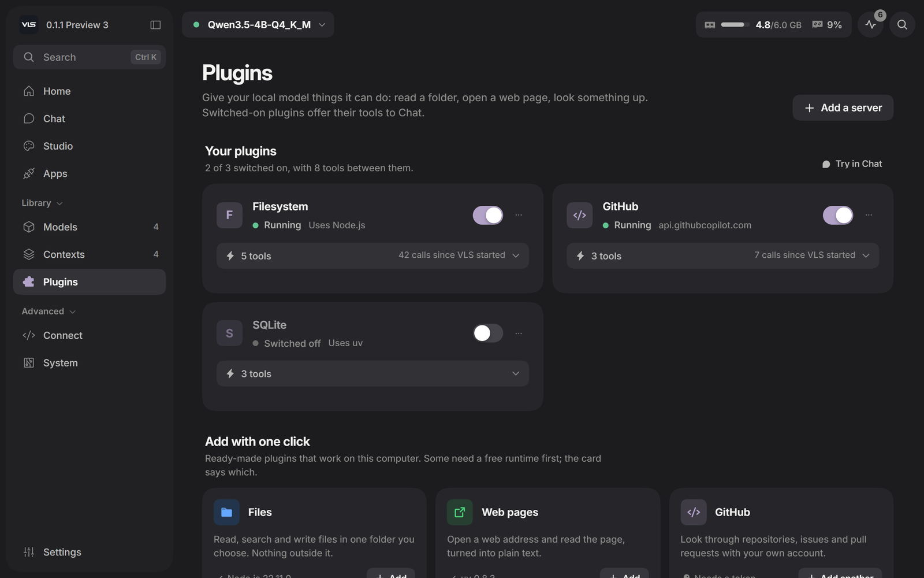The image size is (924, 578).
Task: Open Studio from sidebar
Action: pos(90,146)
